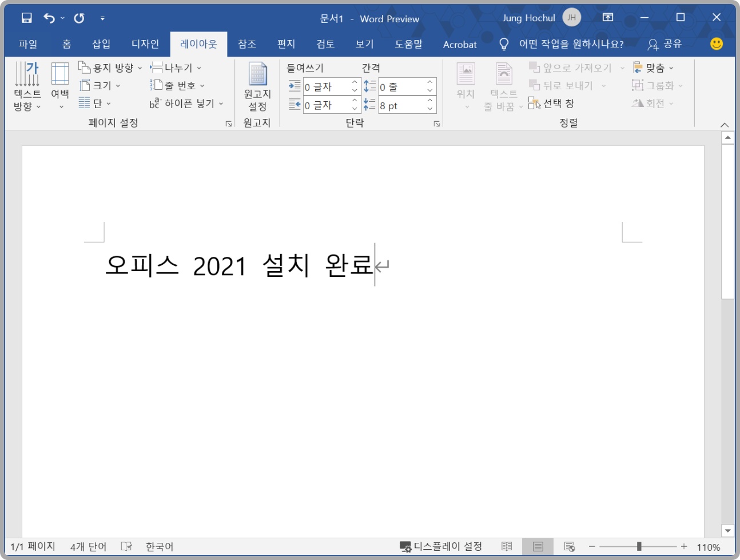Open the 단락 dialog launcher
740x560 pixels.
pos(437,123)
